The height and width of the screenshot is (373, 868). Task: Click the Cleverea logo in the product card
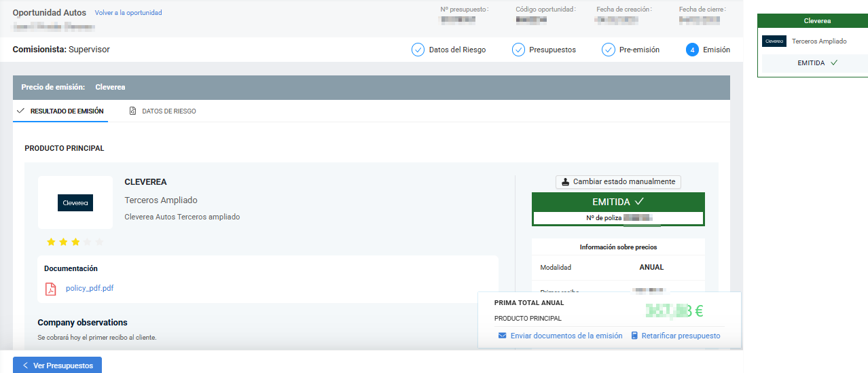tap(75, 202)
